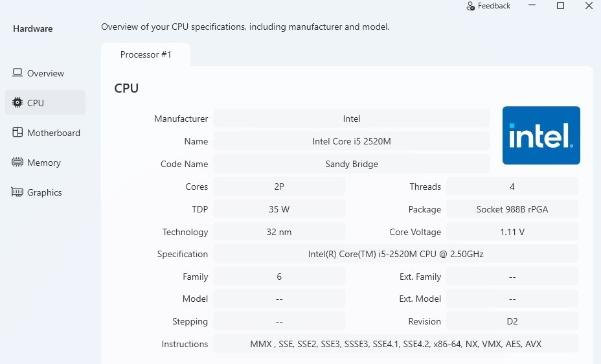Click the Memory module icon
The image size is (601, 364).
pyautogui.click(x=17, y=162)
